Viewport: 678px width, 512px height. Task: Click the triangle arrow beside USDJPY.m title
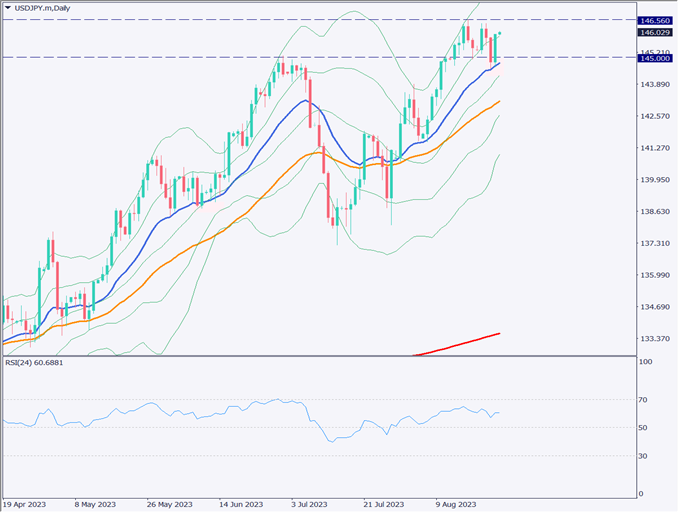pyautogui.click(x=8, y=8)
